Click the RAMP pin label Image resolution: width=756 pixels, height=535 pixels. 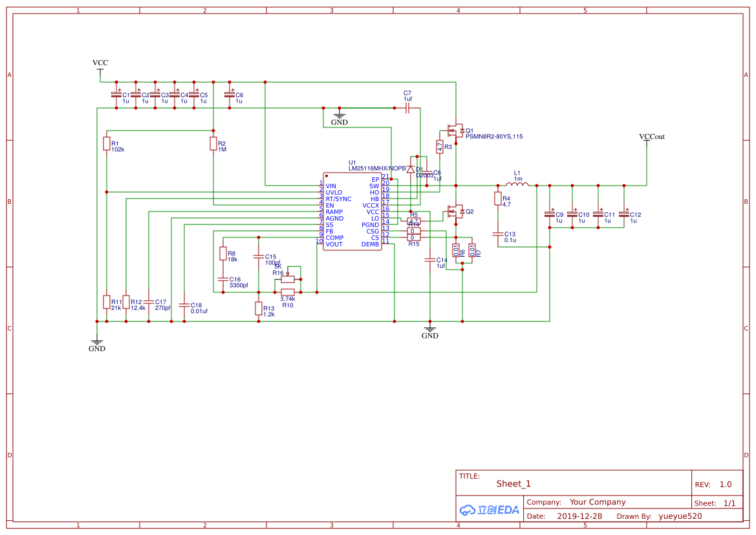334,212
